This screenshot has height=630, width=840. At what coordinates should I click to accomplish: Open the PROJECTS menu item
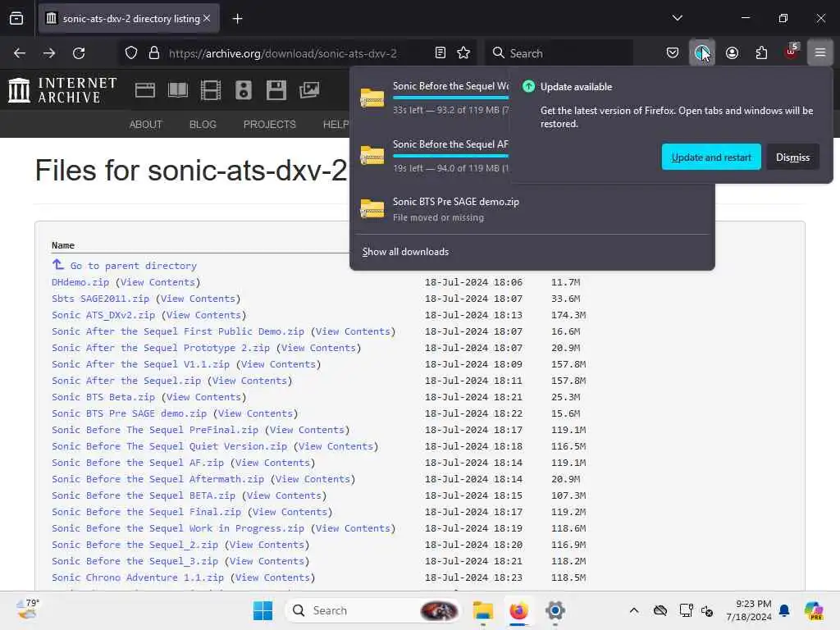269,125
